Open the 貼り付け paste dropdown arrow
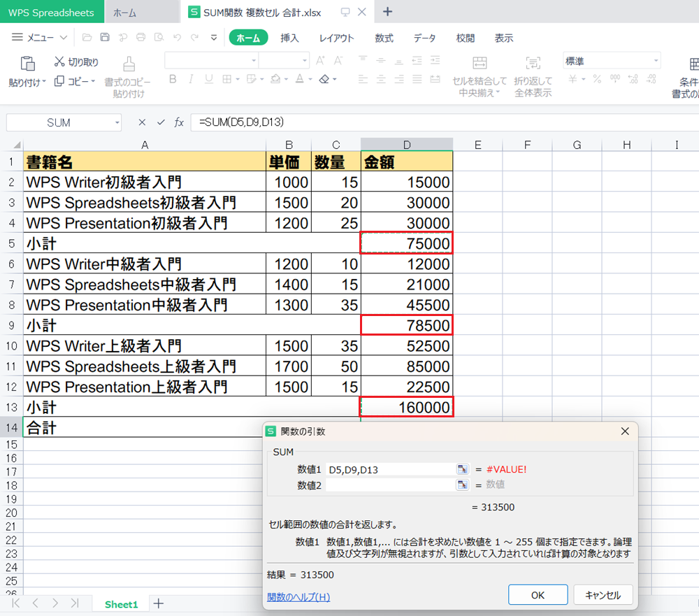 pyautogui.click(x=44, y=82)
